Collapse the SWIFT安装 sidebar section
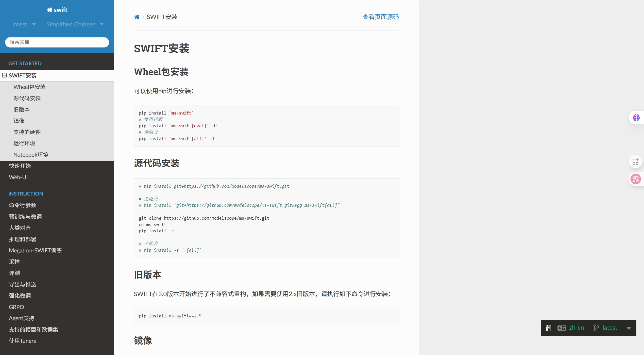The image size is (644, 355). pyautogui.click(x=5, y=75)
